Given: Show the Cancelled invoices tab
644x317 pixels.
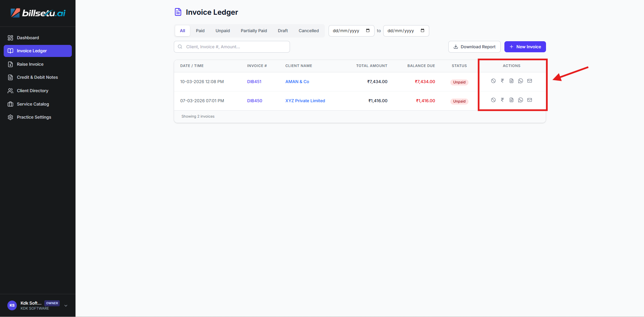Looking at the screenshot, I should point(308,31).
